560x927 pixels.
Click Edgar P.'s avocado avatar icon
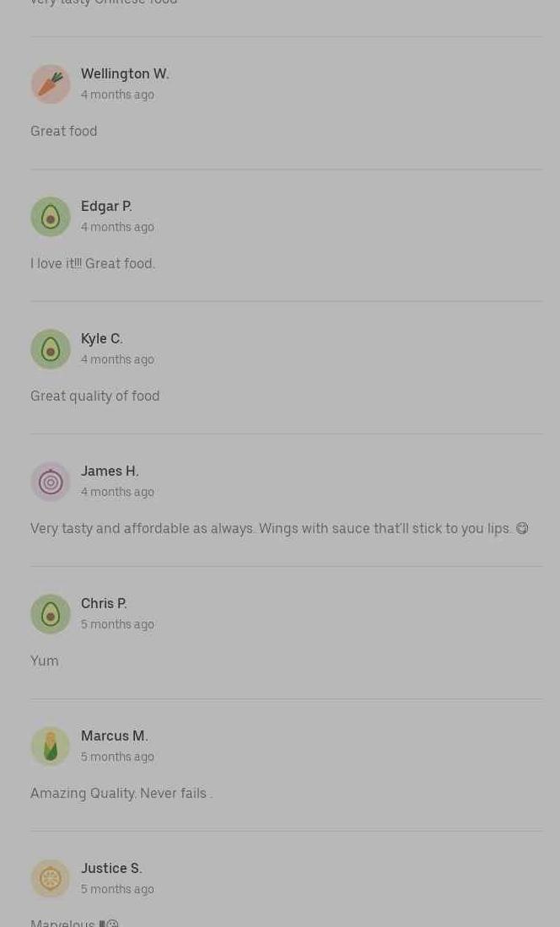[x=51, y=217]
